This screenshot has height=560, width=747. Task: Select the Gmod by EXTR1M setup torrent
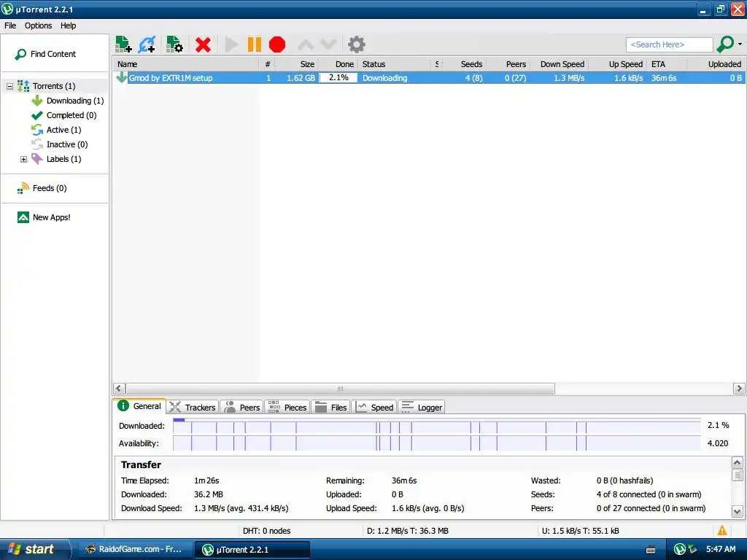point(429,77)
